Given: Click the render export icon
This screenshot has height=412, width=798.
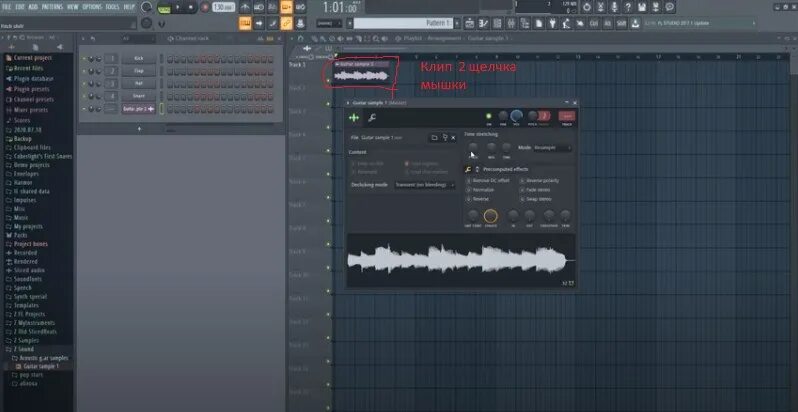Looking at the screenshot, I should 656,7.
